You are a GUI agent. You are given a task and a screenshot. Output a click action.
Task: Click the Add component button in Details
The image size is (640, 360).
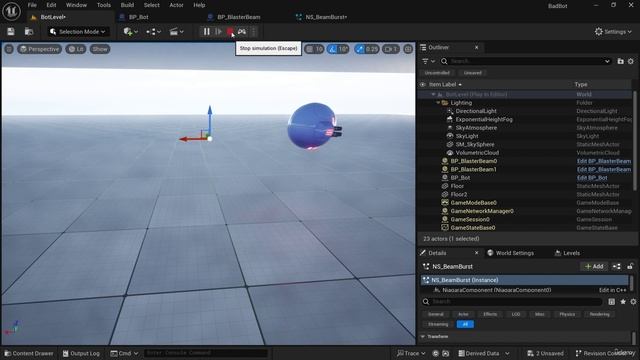click(x=594, y=267)
